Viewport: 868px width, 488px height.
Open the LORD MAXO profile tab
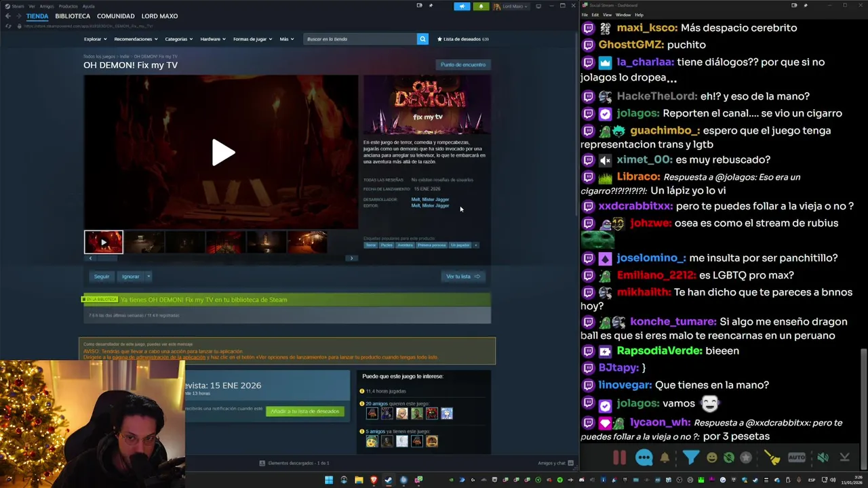(159, 16)
